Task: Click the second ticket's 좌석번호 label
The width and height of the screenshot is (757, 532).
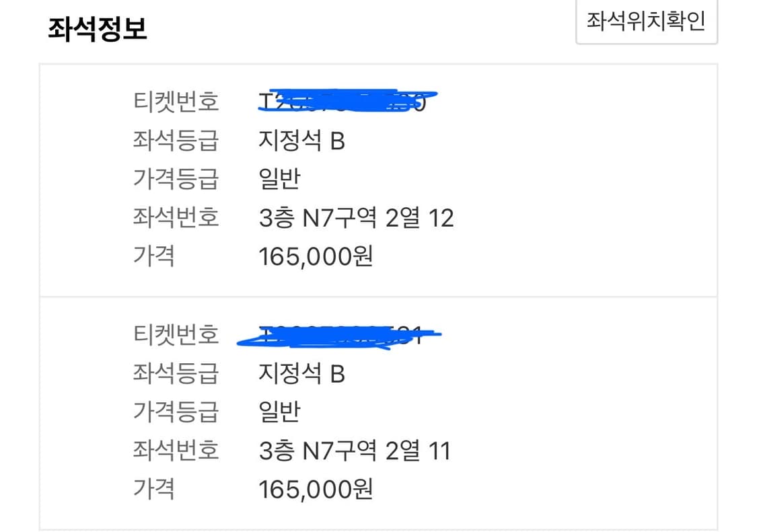Action: tap(176, 451)
